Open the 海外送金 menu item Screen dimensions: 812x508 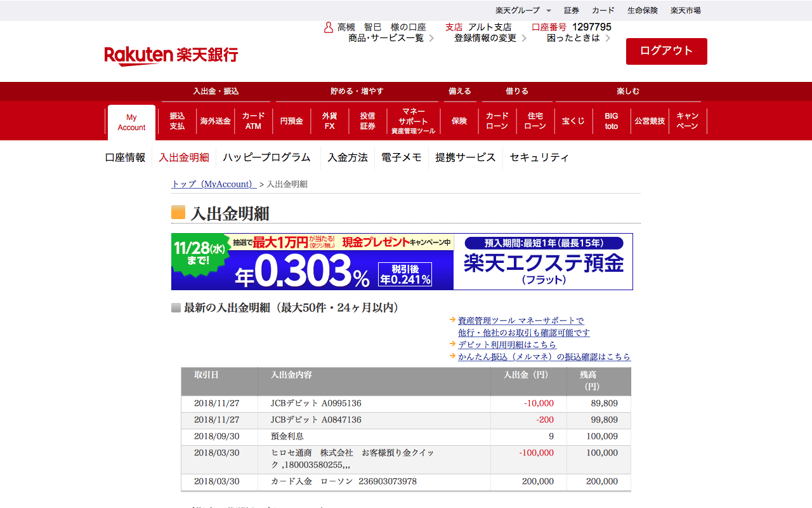pos(215,121)
